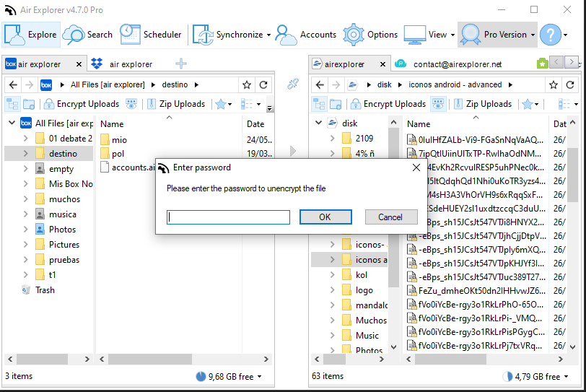Favorite the right pane folder with star
This screenshot has height=392, width=586.
click(x=554, y=85)
